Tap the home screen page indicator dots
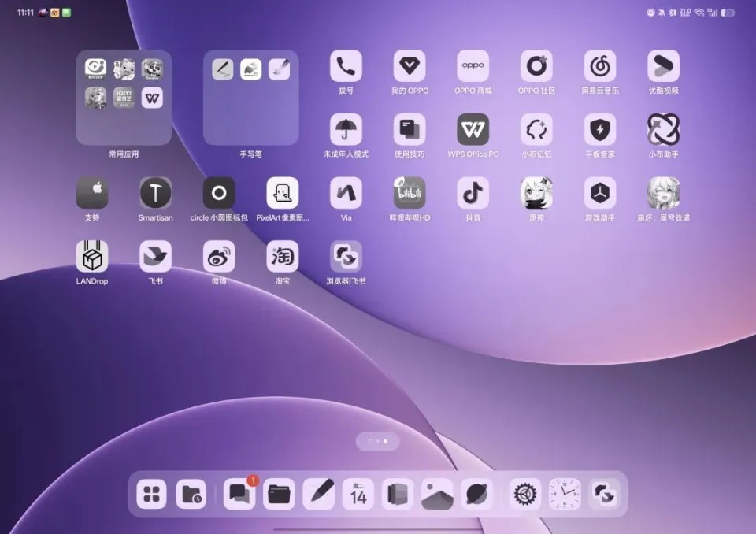Viewport: 756px width, 534px height. pyautogui.click(x=377, y=441)
